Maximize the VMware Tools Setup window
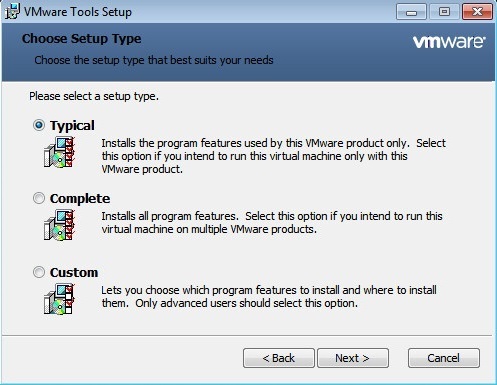This screenshot has width=497, height=385. click(x=444, y=12)
